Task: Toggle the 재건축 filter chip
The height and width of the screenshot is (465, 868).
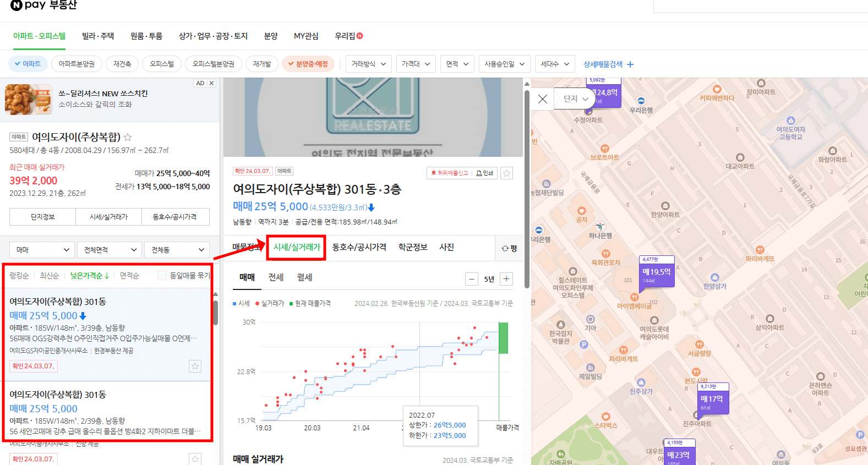Action: [x=122, y=64]
